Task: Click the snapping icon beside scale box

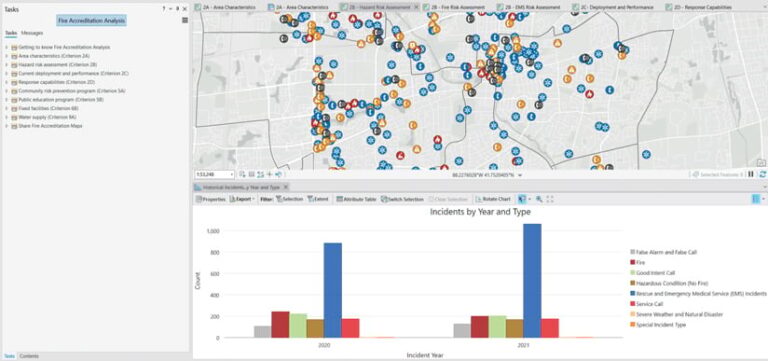Action: click(x=242, y=174)
